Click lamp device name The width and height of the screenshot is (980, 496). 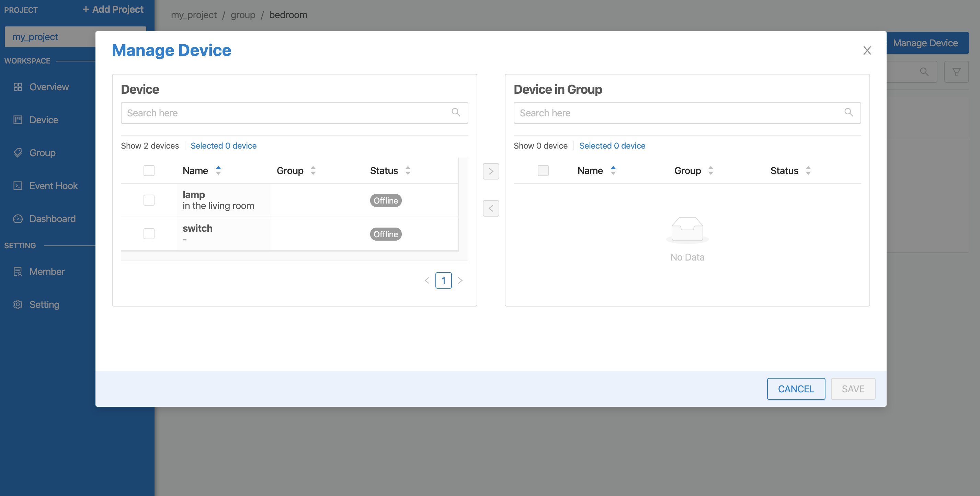tap(194, 194)
